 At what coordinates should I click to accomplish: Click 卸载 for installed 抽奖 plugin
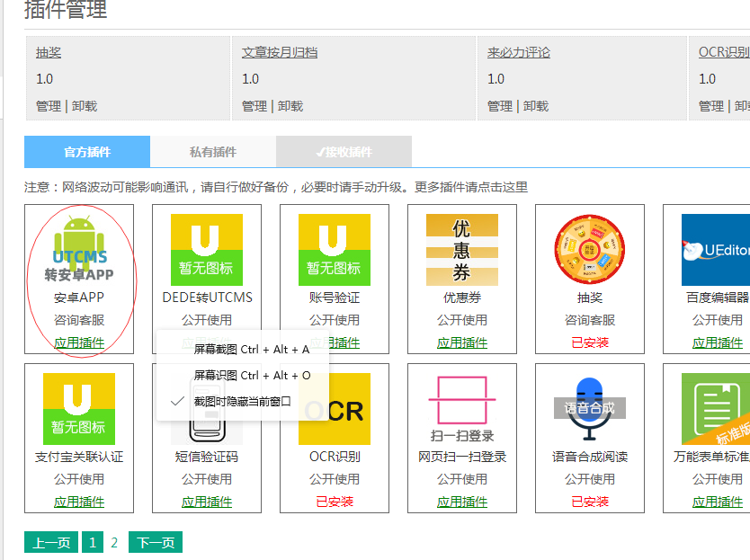point(85,106)
